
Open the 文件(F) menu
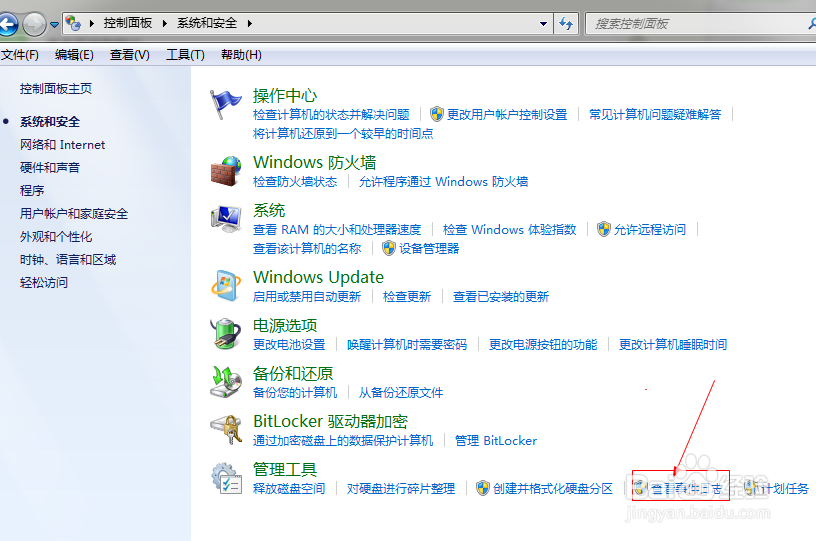(20, 55)
